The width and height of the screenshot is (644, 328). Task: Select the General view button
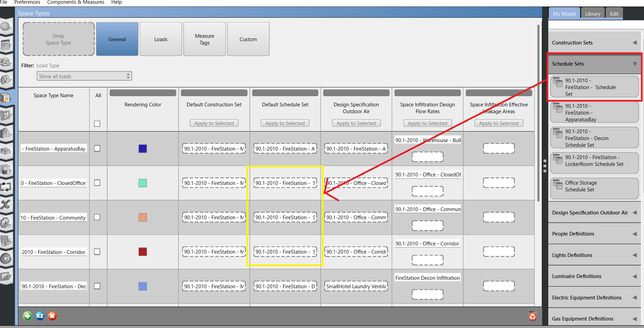(x=117, y=39)
